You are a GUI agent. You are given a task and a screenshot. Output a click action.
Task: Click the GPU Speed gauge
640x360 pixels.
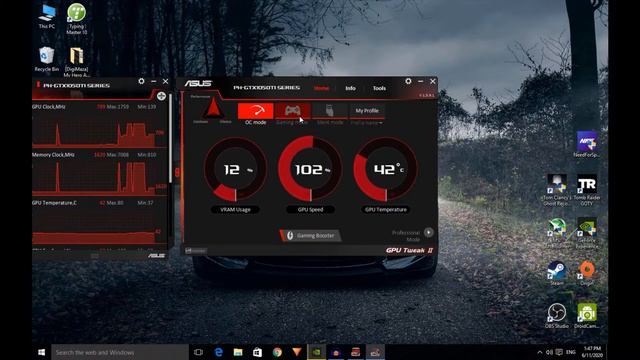click(x=310, y=169)
